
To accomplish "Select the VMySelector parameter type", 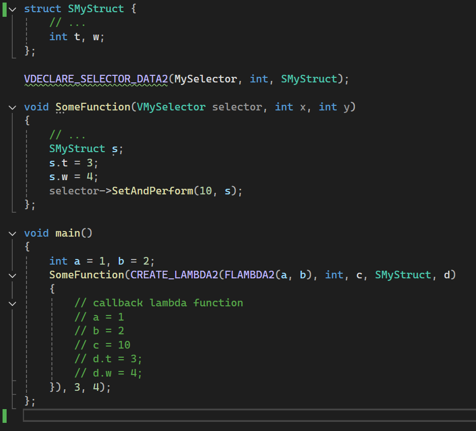I will pos(171,107).
